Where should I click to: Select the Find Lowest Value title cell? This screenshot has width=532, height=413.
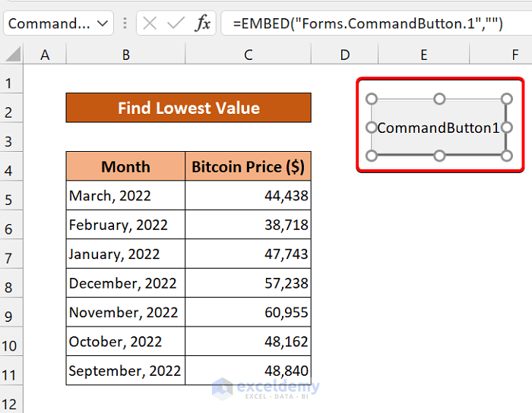coord(188,108)
